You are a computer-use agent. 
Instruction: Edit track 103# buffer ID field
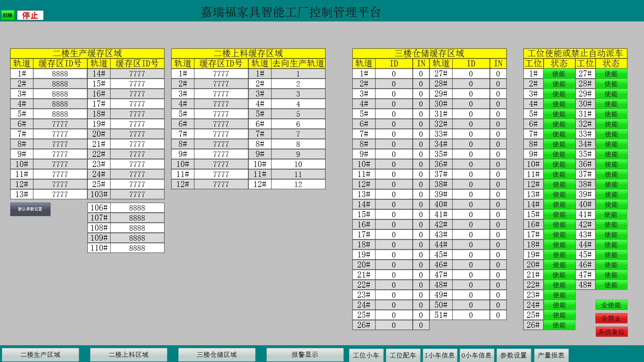[137, 194]
